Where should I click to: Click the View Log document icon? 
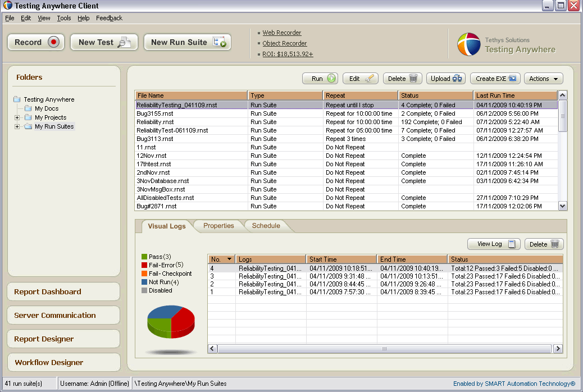512,244
